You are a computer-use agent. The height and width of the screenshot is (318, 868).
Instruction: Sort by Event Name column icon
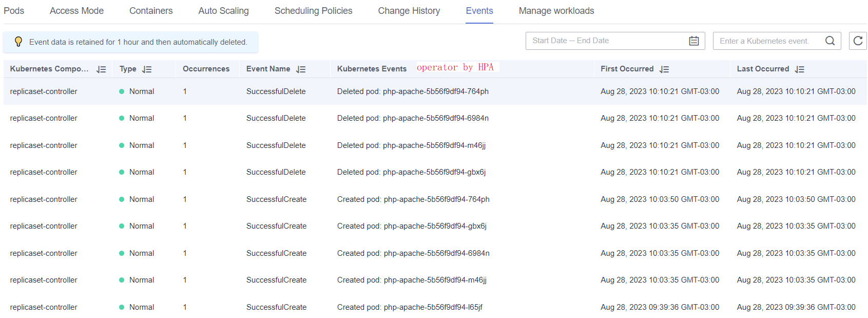pyautogui.click(x=301, y=69)
